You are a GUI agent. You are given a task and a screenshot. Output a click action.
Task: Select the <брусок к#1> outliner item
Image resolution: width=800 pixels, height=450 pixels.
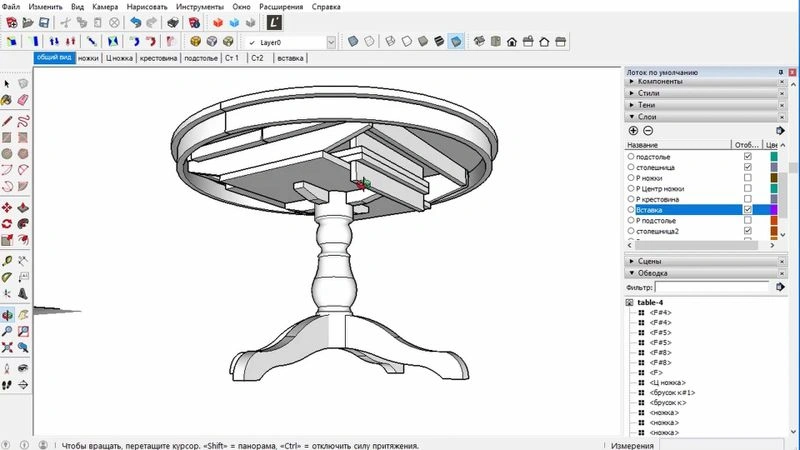[x=672, y=393]
